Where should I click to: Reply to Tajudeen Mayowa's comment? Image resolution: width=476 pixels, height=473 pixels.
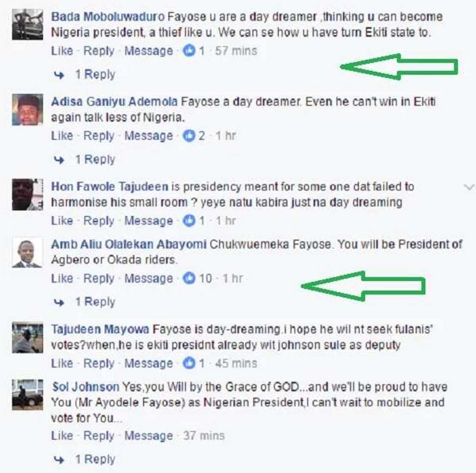pos(99,363)
